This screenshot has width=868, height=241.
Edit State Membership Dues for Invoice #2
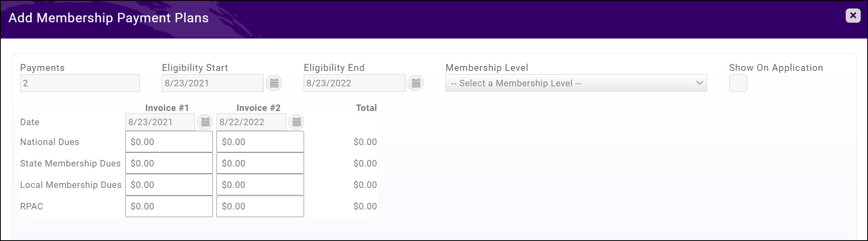(260, 163)
